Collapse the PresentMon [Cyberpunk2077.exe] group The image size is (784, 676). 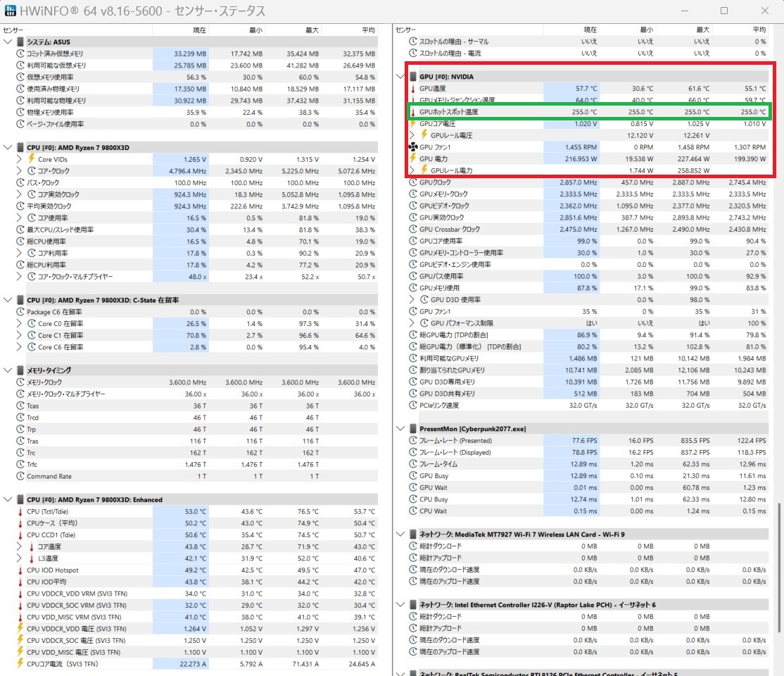tap(400, 428)
